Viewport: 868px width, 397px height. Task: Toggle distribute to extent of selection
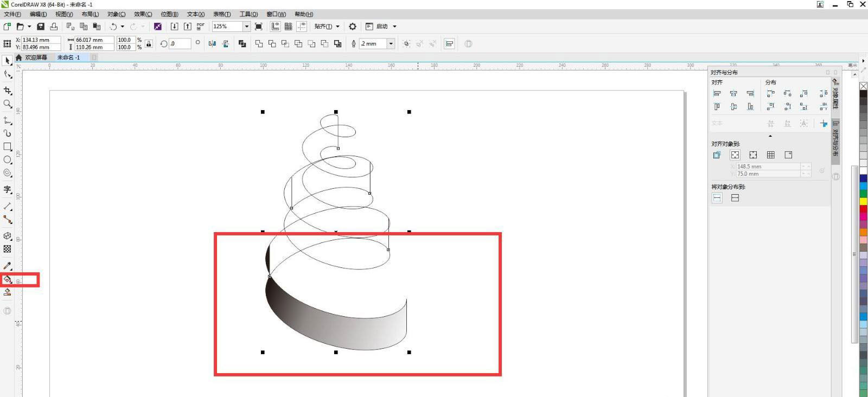coord(717,198)
